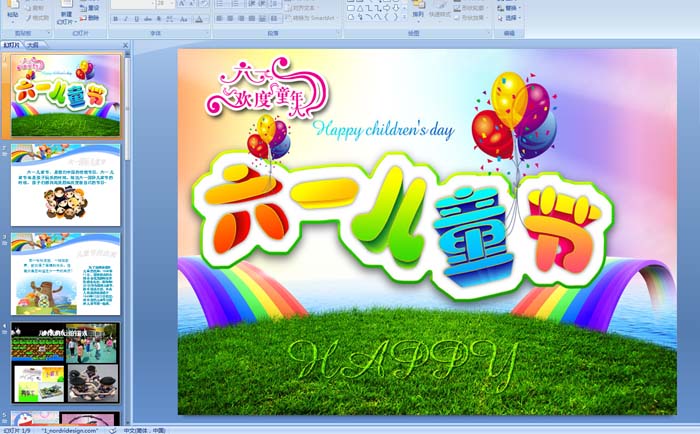Select slide 5 thumbnail with Doraemon image
This screenshot has height=434, width=700.
[66, 418]
